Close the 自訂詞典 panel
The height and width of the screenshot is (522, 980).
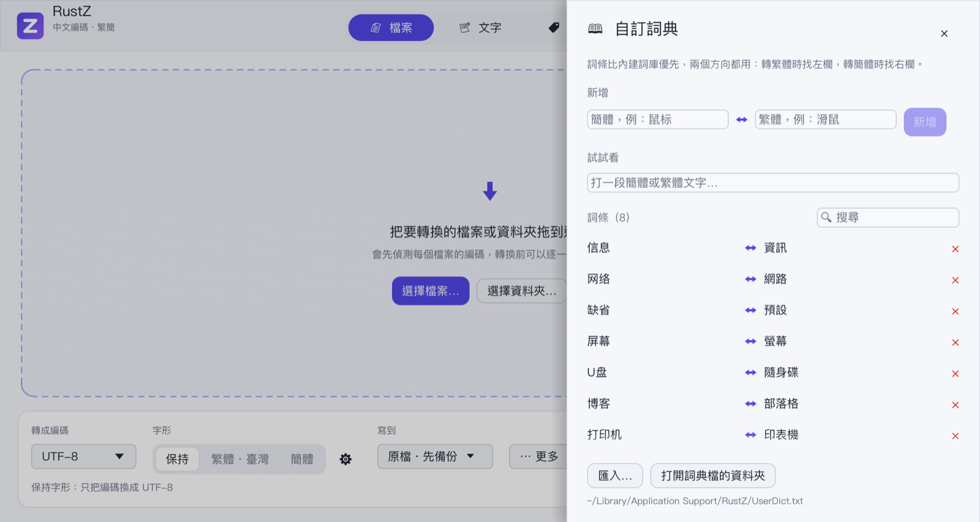tap(944, 34)
